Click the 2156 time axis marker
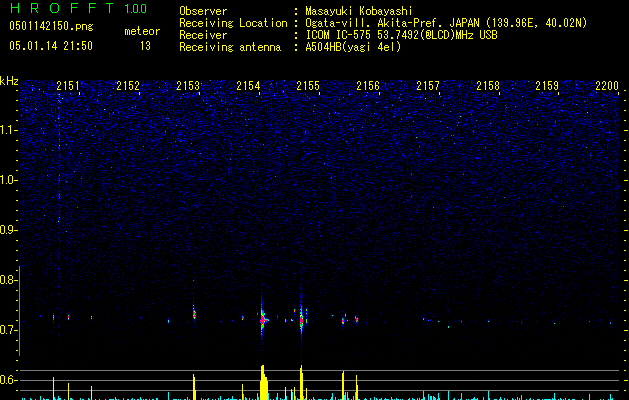This screenshot has width=629, height=400. point(368,85)
